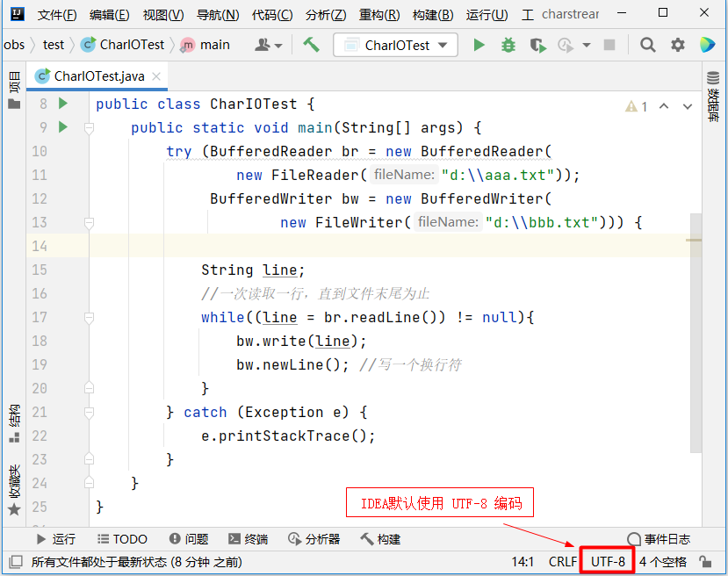Viewport: 728px width, 576px height.
Task: Open the 数据库 database tool window
Action: (713, 97)
